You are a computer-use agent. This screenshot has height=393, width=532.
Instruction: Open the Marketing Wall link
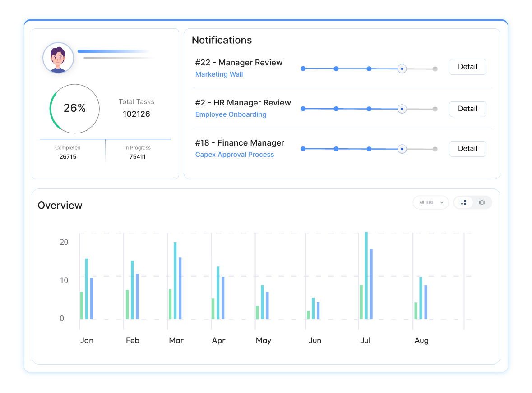pyautogui.click(x=219, y=74)
